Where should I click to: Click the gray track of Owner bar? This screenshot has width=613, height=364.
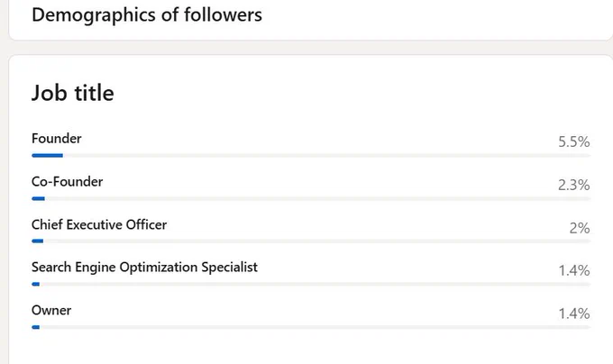316,327
